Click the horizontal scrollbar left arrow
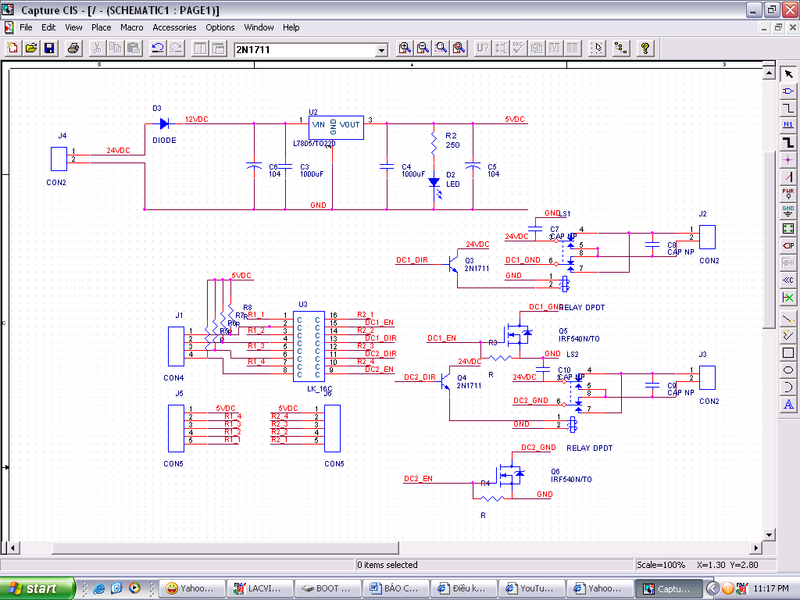The height and width of the screenshot is (600, 800). pos(6,550)
